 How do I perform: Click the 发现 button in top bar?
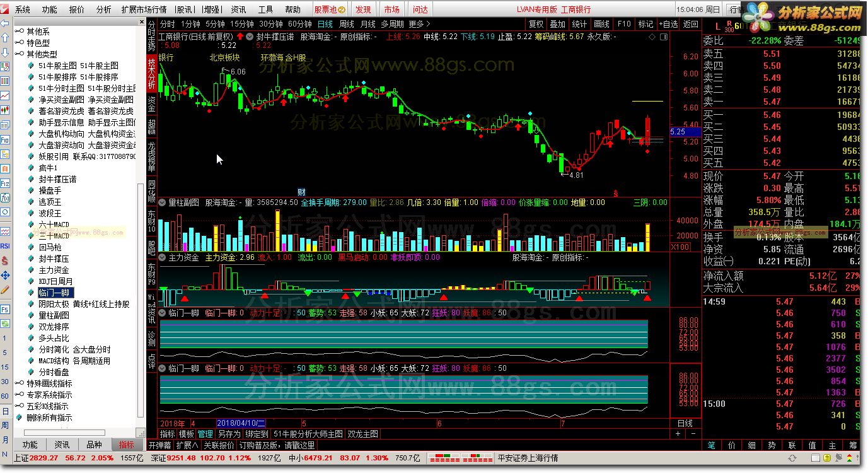click(x=363, y=9)
